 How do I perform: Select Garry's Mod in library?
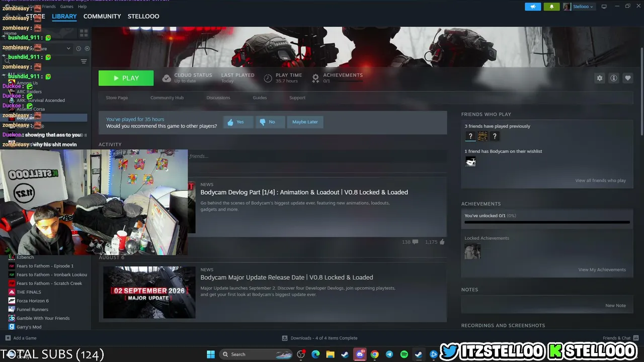pyautogui.click(x=29, y=327)
